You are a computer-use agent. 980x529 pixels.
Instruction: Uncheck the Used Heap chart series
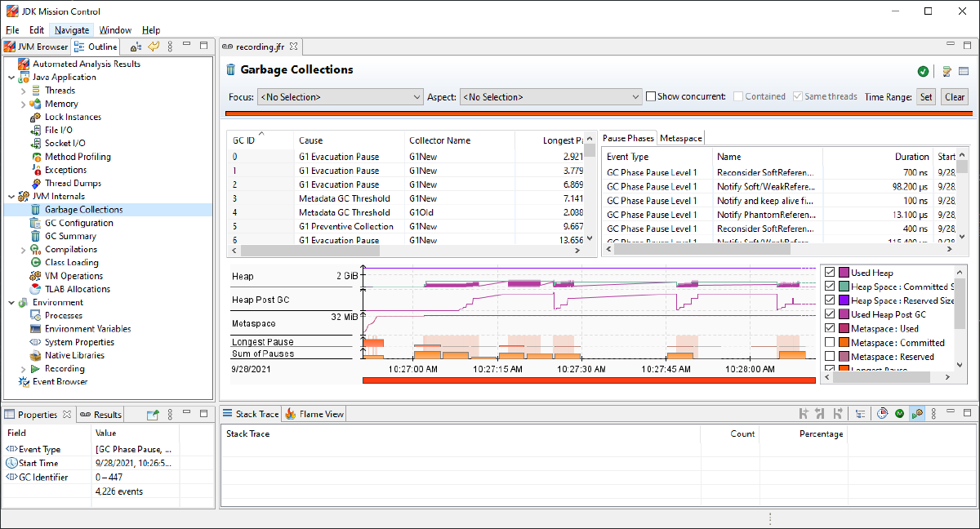click(x=830, y=273)
